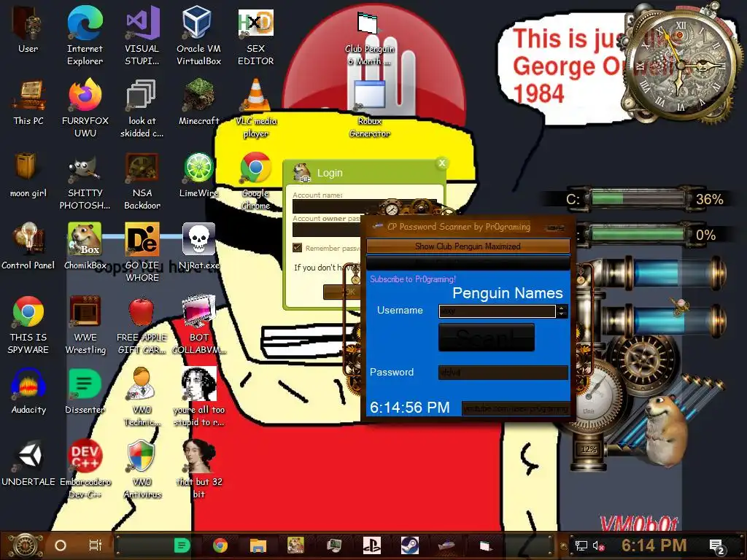Open the GO DIE WHORE desktop icon
747x560 pixels.
[x=142, y=252]
